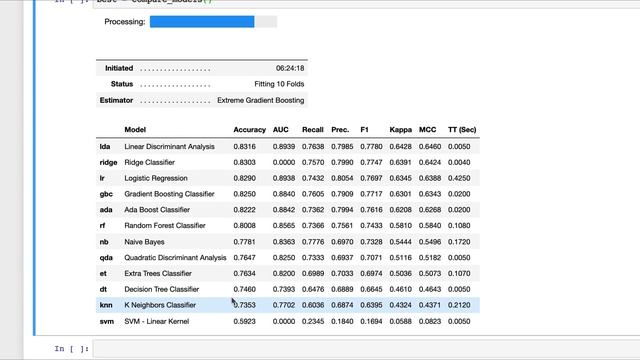Click the Quadratic Discriminant Analysis model name
Viewport: 640px width, 360px height.
click(x=176, y=258)
